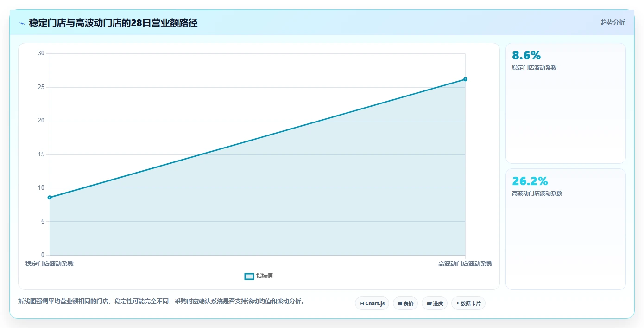
Task: Click the icon inside the 进度 tag
Action: [429, 304]
